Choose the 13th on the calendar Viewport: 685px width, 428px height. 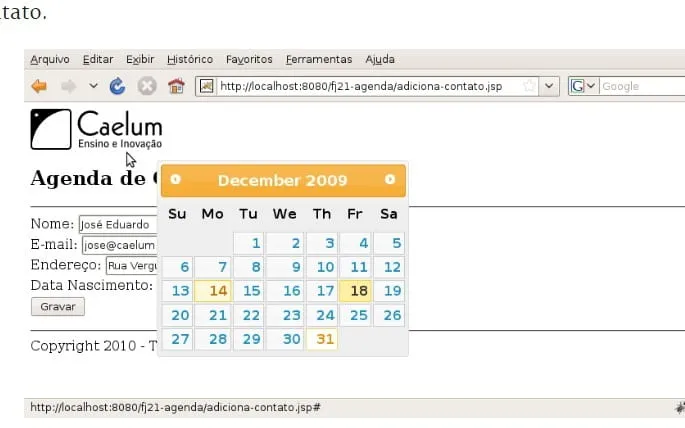pyautogui.click(x=177, y=291)
